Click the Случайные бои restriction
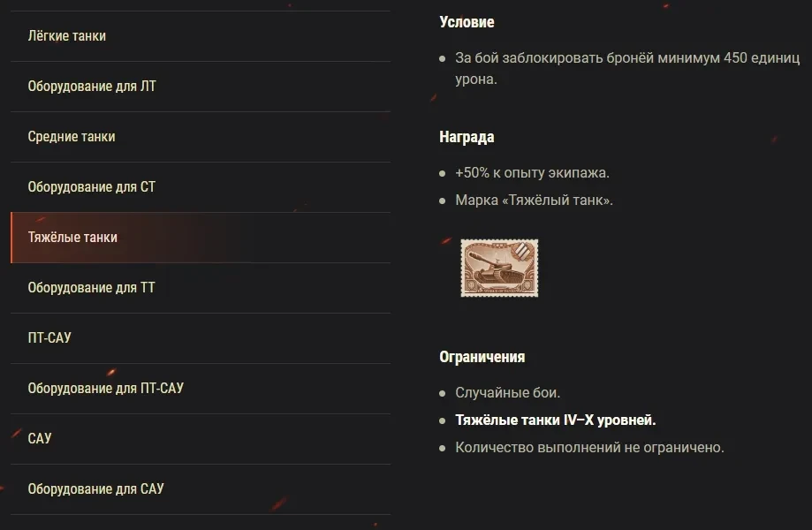This screenshot has height=530, width=812. coord(508,393)
